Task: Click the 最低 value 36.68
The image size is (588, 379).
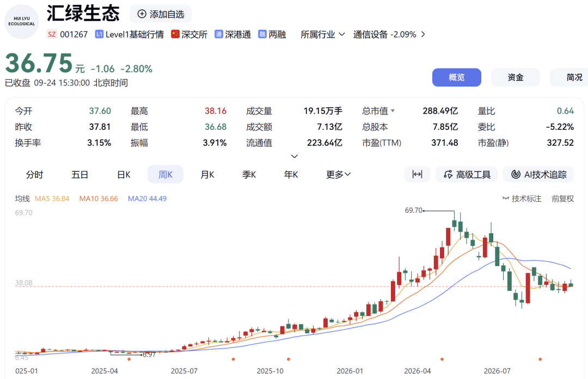Action: [216, 127]
